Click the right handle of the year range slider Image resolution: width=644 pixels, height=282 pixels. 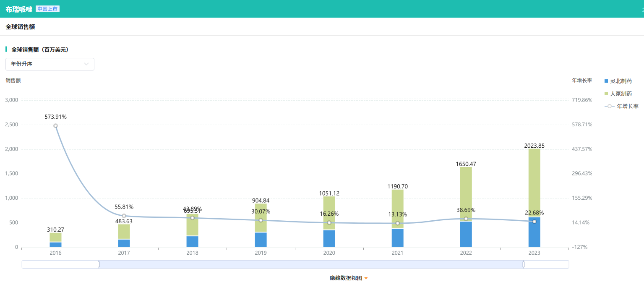click(524, 264)
